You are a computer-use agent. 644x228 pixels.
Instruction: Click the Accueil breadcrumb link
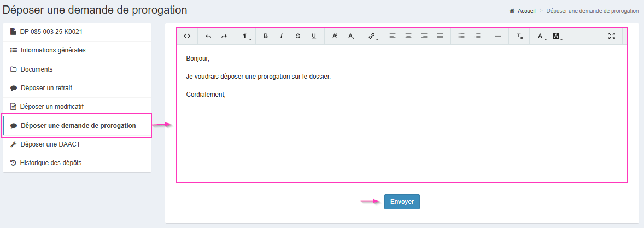526,11
